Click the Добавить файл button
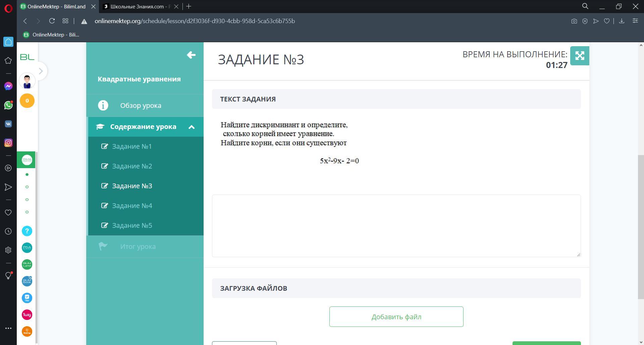644x345 pixels. pyautogui.click(x=396, y=317)
